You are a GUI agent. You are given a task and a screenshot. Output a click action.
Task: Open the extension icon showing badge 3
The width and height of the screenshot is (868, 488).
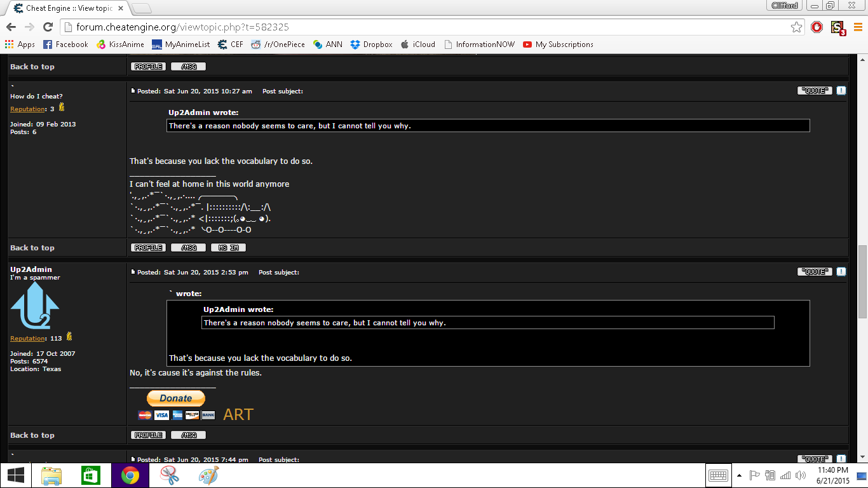click(838, 28)
